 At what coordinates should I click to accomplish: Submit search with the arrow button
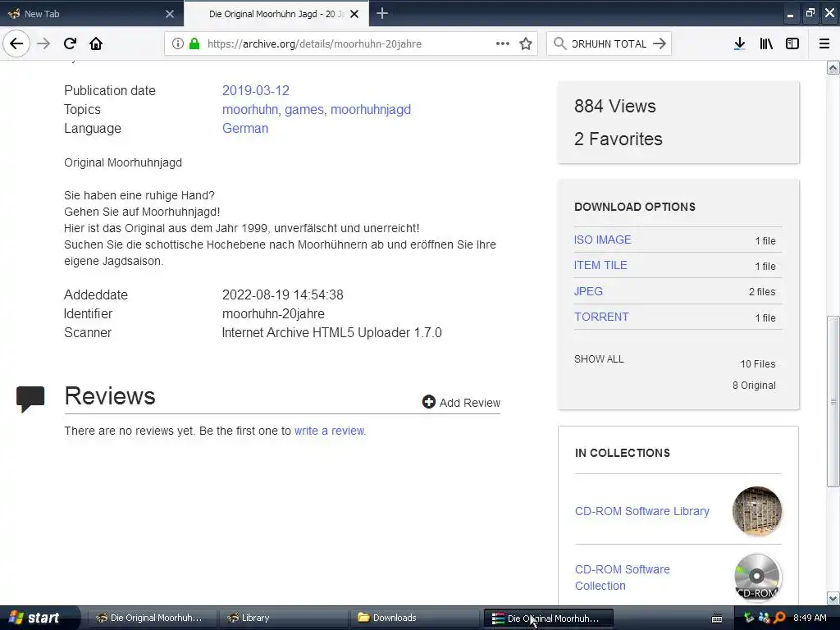point(660,43)
